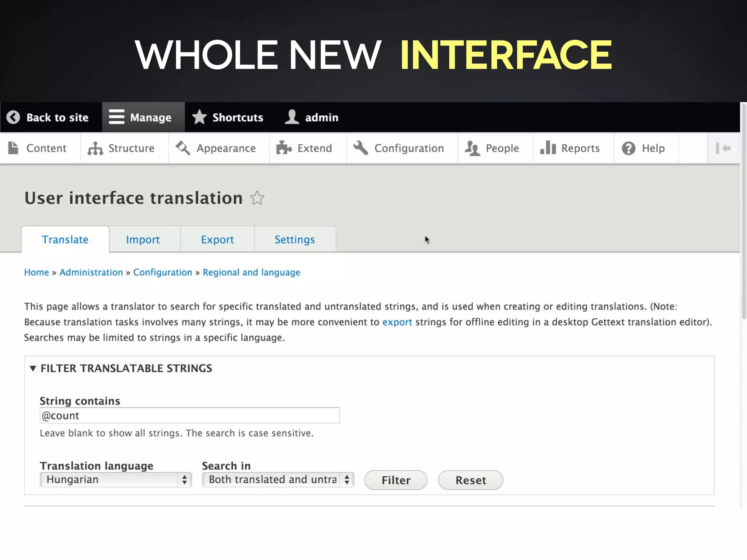This screenshot has height=560, width=747.
Task: Open the Help menu label
Action: [653, 148]
